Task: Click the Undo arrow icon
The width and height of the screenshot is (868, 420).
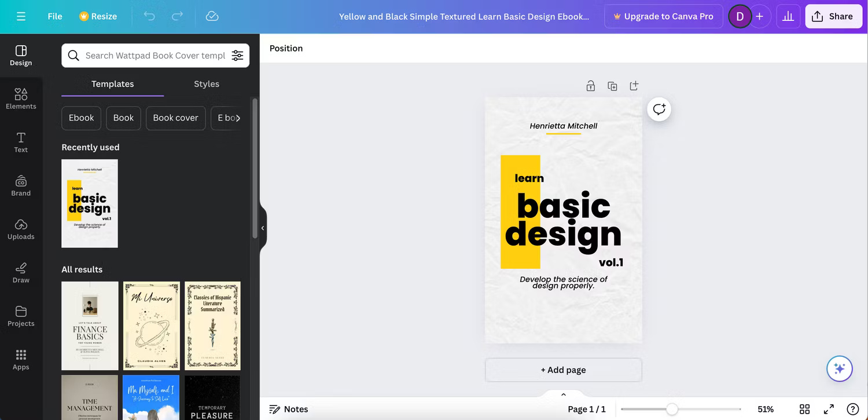Action: [x=149, y=16]
